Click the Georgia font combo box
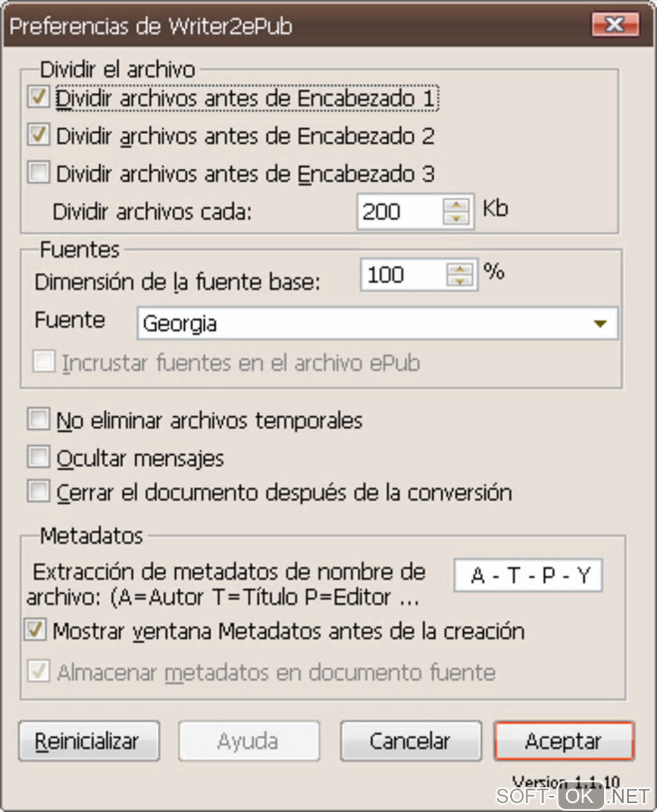The width and height of the screenshot is (657, 812). (361, 324)
